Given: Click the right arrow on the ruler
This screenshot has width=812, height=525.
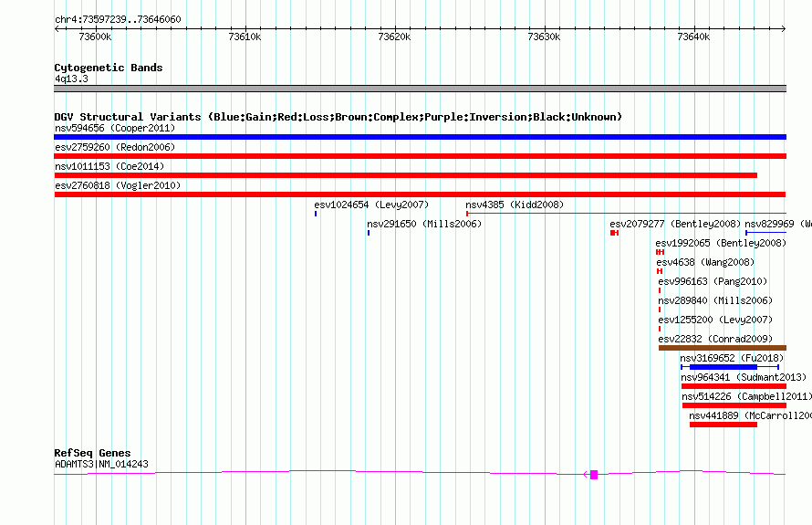Looking at the screenshot, I should [784, 29].
